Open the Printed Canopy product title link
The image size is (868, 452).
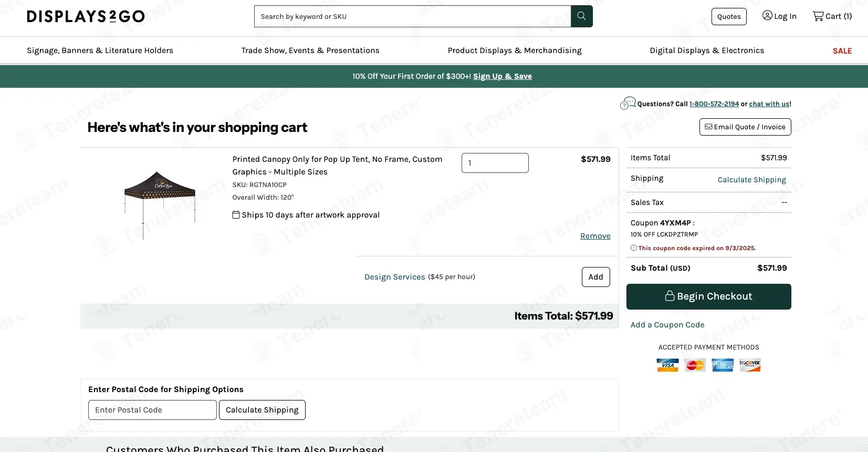pyautogui.click(x=337, y=166)
